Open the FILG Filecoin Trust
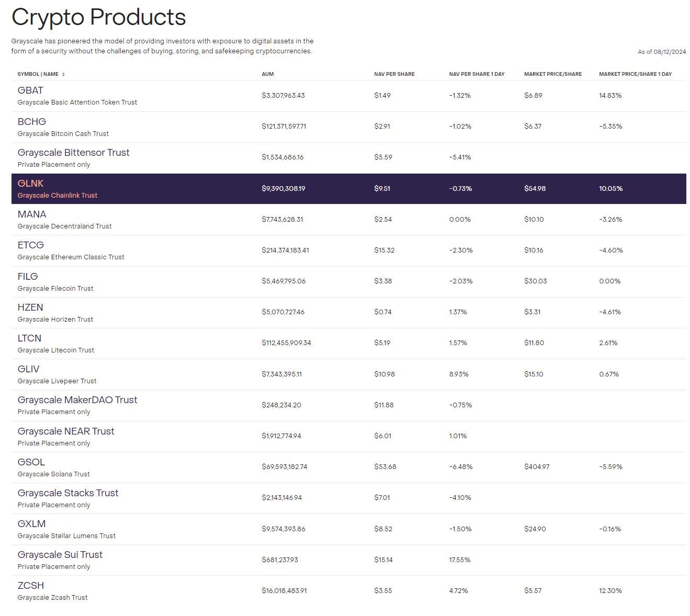Screen dimensions: 690x616 (28, 277)
